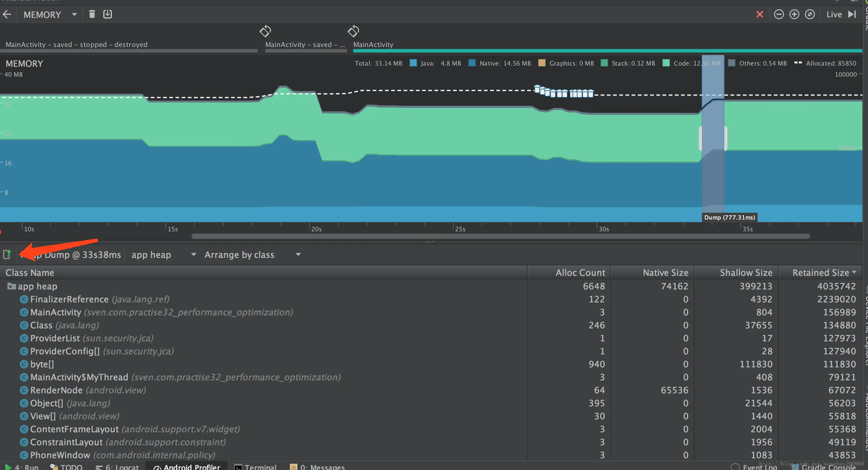Click Stack legend color swatch
This screenshot has width=868, height=470.
[x=604, y=63]
